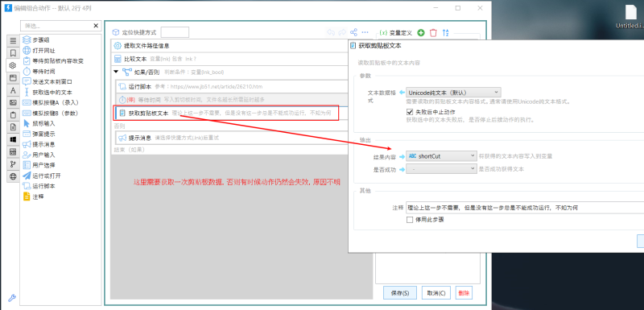
Task: Click the undo arrow icon
Action: click(x=331, y=32)
